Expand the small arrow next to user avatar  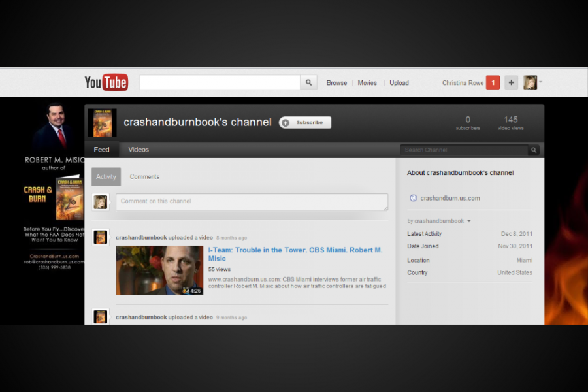(x=541, y=82)
